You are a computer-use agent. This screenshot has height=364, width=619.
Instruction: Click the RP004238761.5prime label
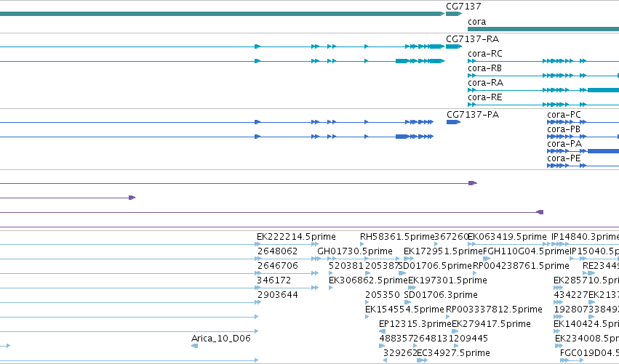[521, 266]
